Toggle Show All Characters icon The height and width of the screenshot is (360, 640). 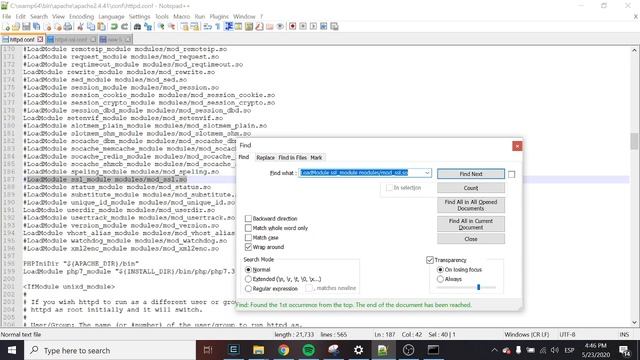pyautogui.click(x=217, y=27)
